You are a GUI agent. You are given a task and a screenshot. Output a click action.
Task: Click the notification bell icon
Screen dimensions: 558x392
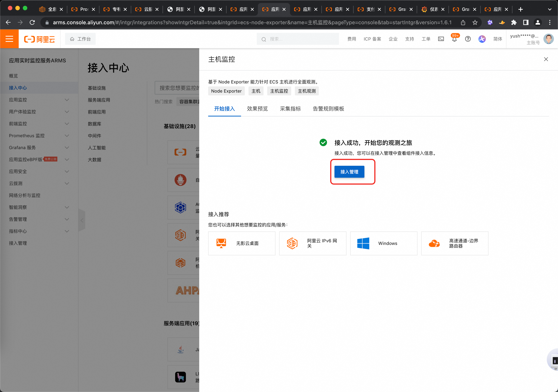454,39
